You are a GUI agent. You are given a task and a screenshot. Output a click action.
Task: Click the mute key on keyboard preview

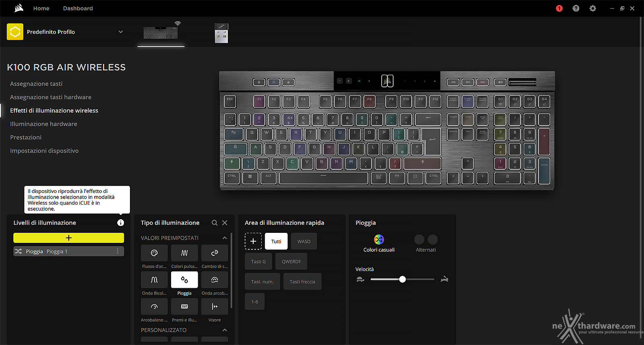tap(500, 82)
